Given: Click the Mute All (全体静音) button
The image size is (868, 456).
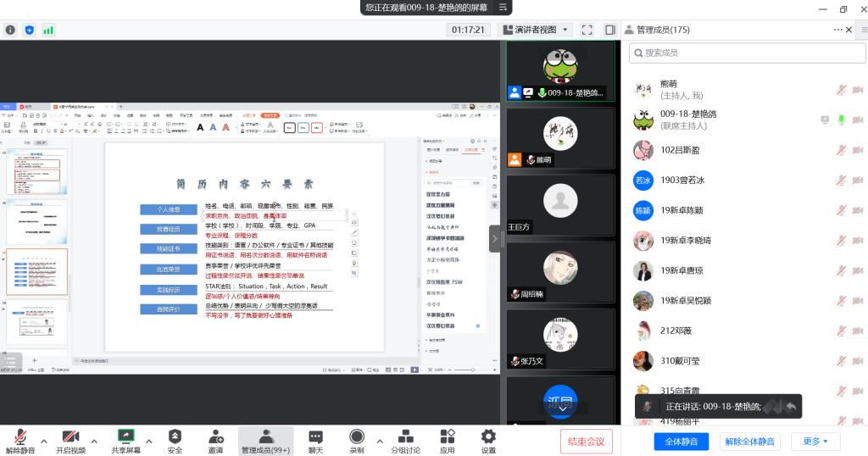Looking at the screenshot, I should pyautogui.click(x=681, y=442).
